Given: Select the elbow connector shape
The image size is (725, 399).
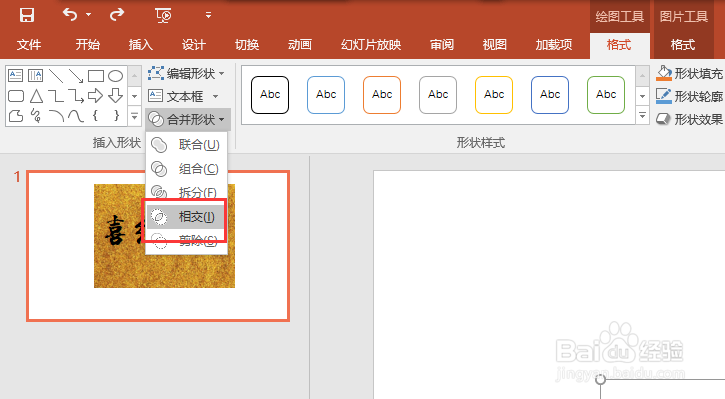Looking at the screenshot, I should click(56, 96).
